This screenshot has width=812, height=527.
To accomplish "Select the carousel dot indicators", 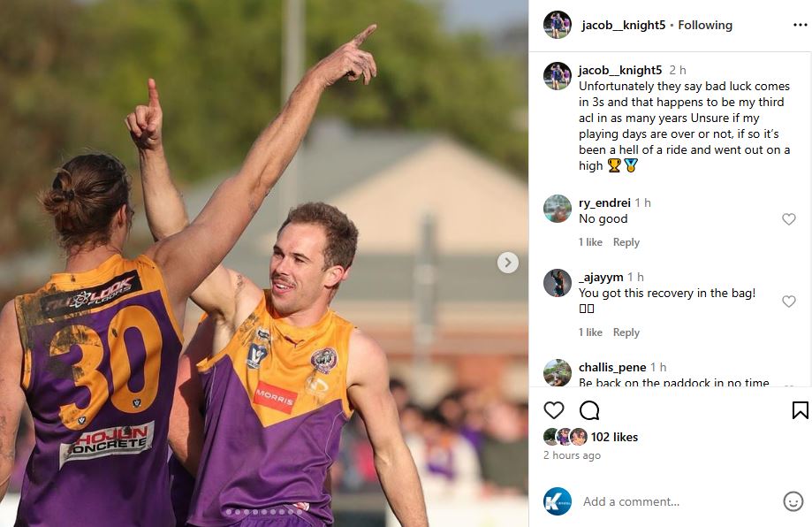I will tap(264, 512).
